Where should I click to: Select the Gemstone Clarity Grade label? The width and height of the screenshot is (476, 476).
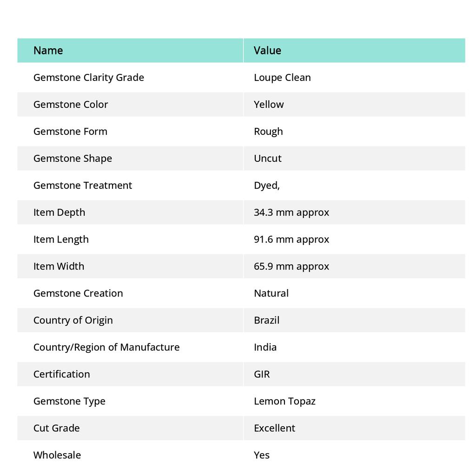click(x=89, y=78)
